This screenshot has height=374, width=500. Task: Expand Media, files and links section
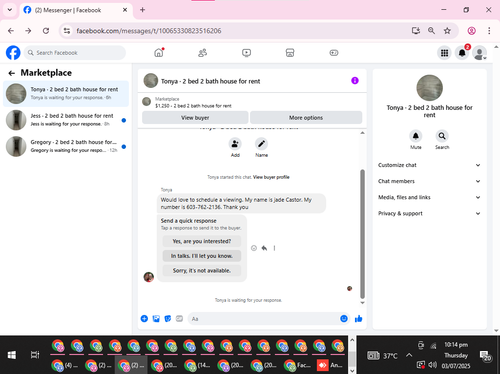click(429, 197)
